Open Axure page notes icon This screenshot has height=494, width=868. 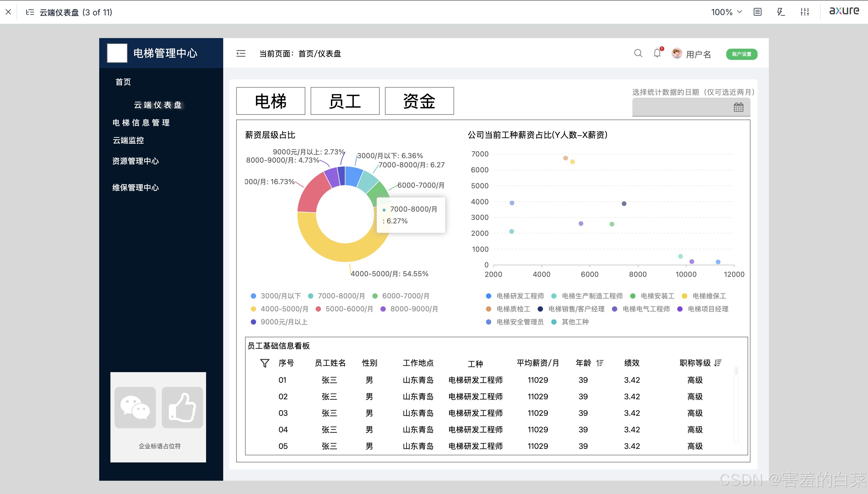click(757, 12)
